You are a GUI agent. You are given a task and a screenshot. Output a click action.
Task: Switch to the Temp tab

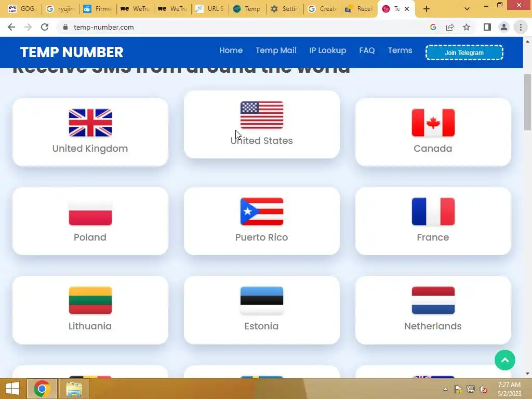point(247,9)
